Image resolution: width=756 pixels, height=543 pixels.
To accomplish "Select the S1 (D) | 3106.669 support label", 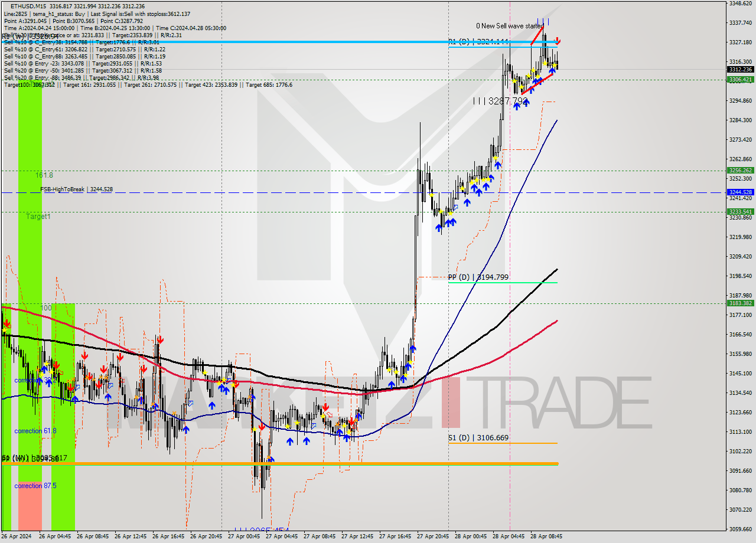I will (x=478, y=438).
